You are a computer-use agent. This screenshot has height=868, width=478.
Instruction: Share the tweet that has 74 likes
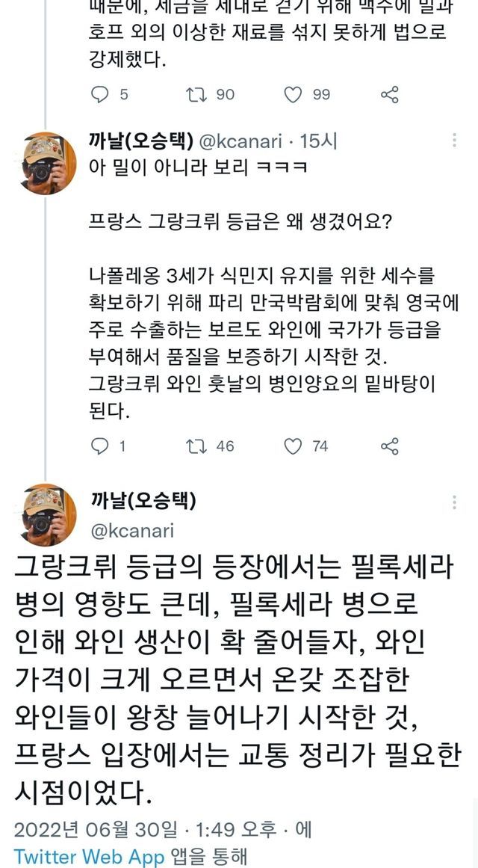tap(389, 446)
